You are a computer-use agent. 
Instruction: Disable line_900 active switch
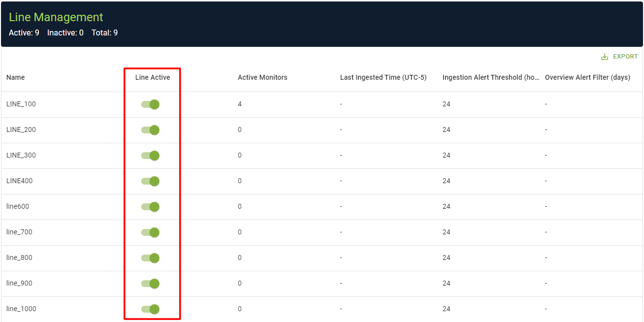pyautogui.click(x=151, y=284)
